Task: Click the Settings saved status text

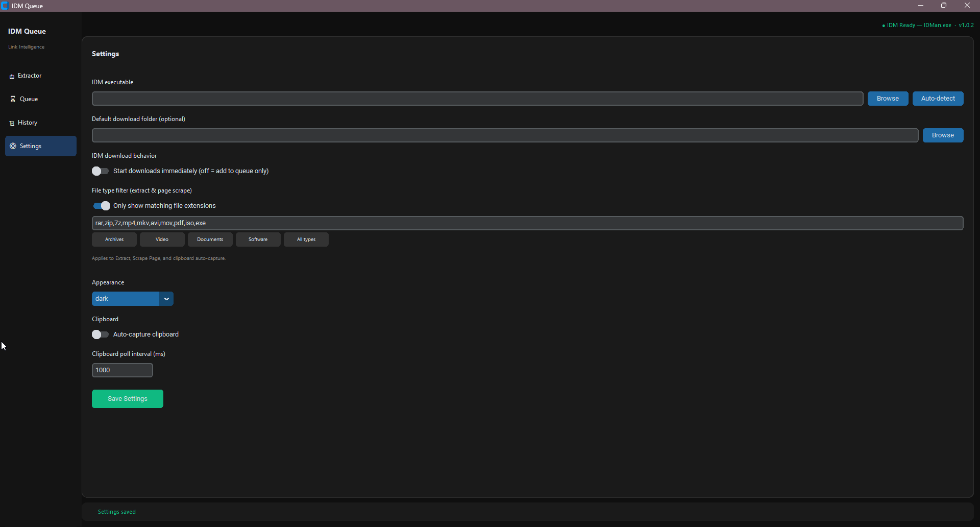Action: pos(117,512)
